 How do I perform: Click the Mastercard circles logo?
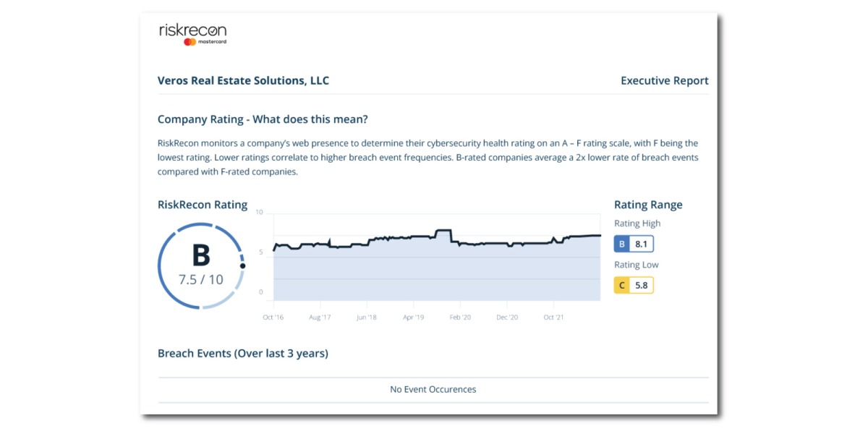(x=190, y=43)
